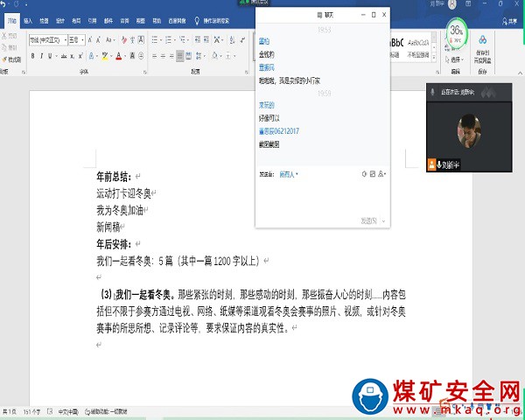Click the chat message input area
Viewport: 525px width, 420px height.
pyautogui.click(x=322, y=197)
